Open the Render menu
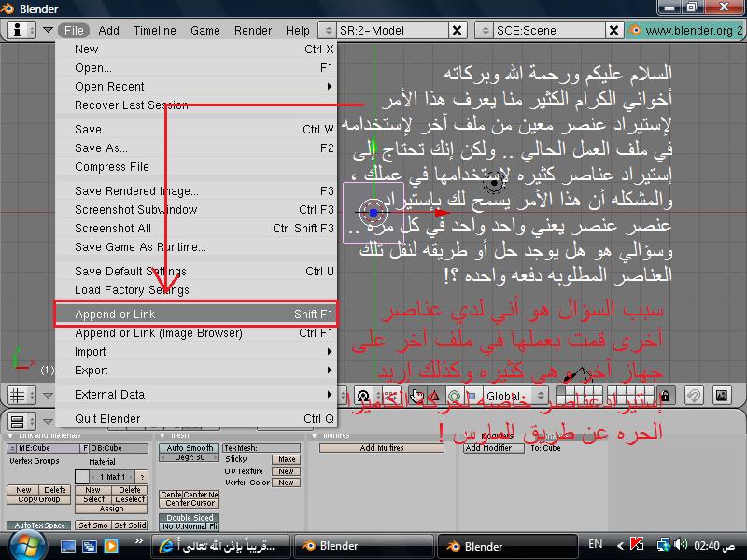The height and width of the screenshot is (560, 747). (253, 31)
